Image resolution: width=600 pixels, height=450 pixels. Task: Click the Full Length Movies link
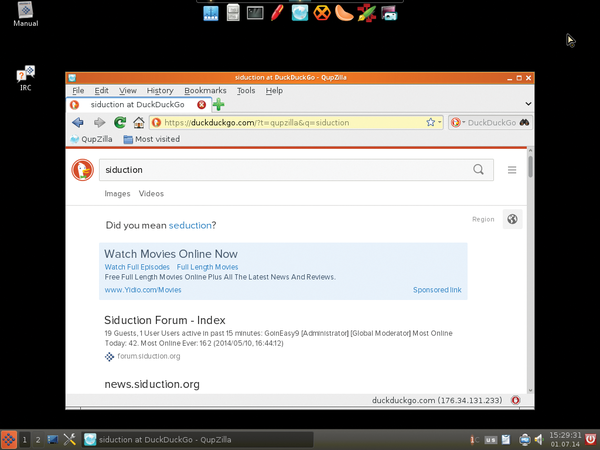point(207,267)
